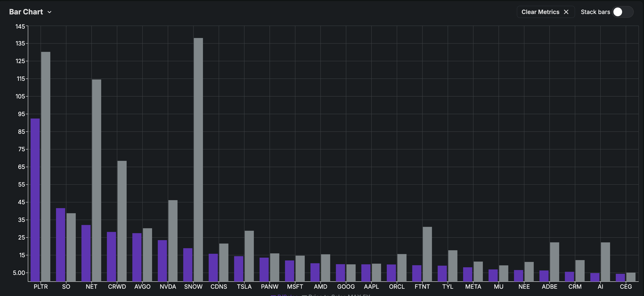Click the purple P/Sales legend swatch
The height and width of the screenshot is (296, 644).
[x=273, y=295]
